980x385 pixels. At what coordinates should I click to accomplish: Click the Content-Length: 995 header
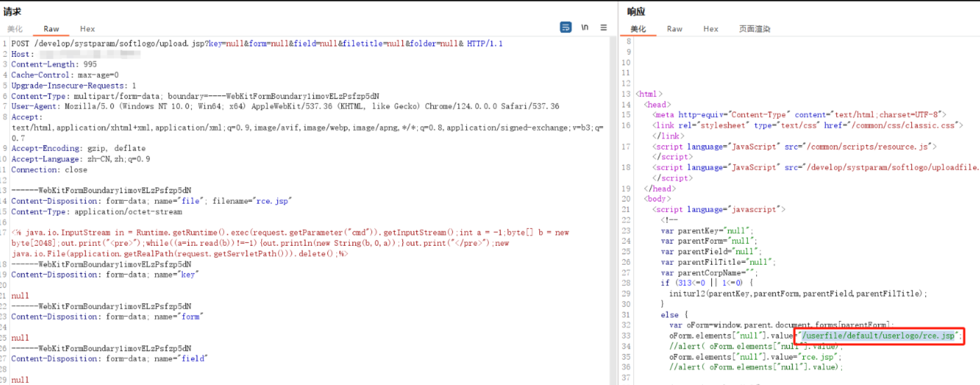click(54, 65)
